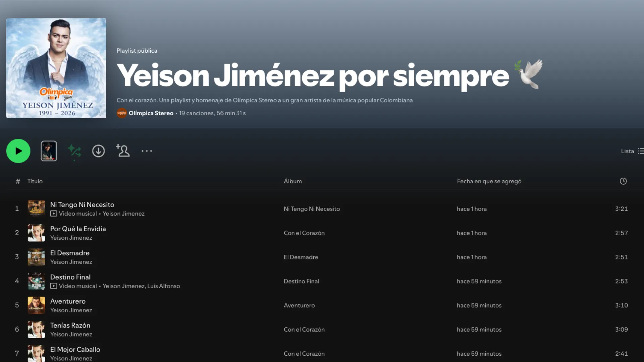Image resolution: width=644 pixels, height=362 pixels.
Task: Open the Olímpica Stereo profile link
Action: (x=151, y=113)
